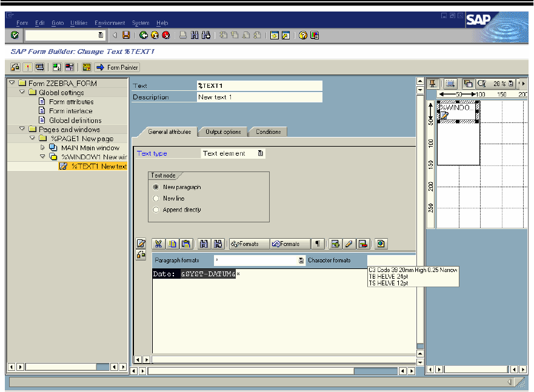The image size is (534, 392).
Task: Select the New paragraph radio button
Action: [156, 187]
